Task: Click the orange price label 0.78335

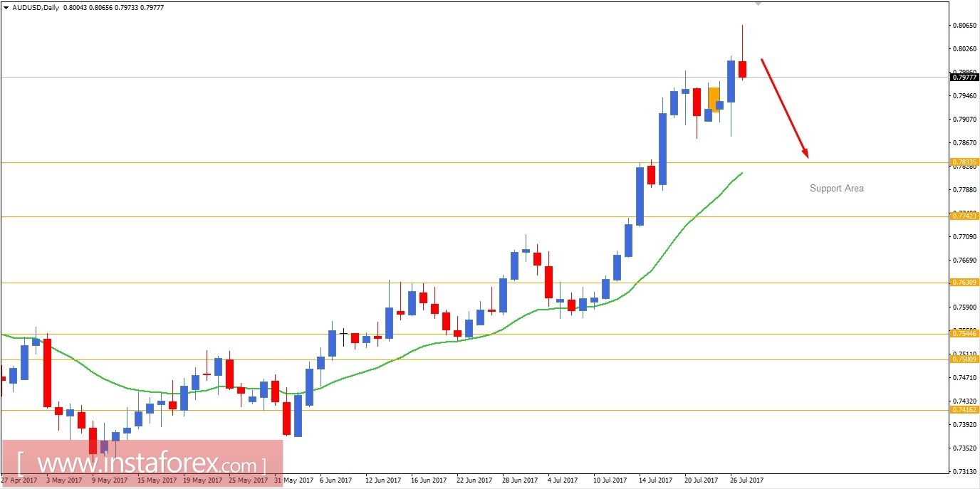Action: (x=966, y=162)
